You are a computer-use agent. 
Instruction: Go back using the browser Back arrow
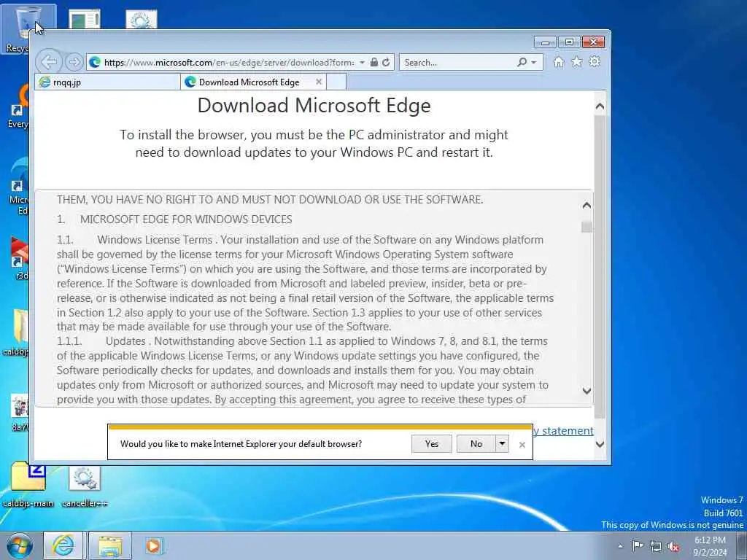tap(49, 62)
